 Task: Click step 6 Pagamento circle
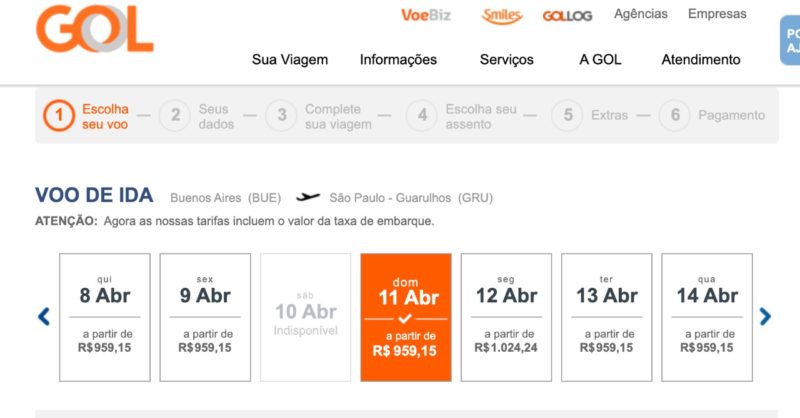(x=675, y=116)
